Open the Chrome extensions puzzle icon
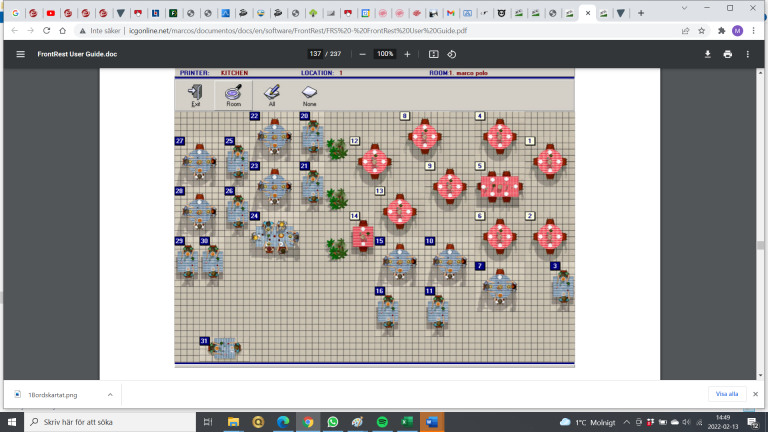 (x=721, y=31)
